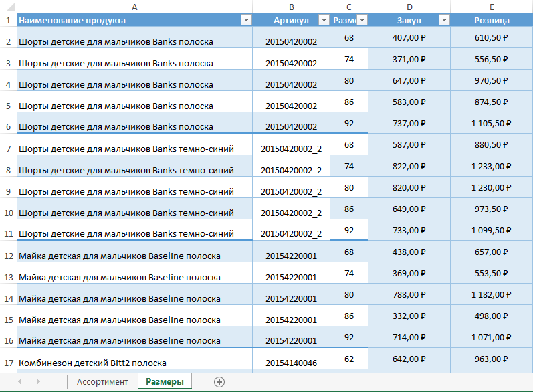Screen dimensions: 533x392
Task: Select cell with price 963,00 ₽
Action: coord(492,359)
